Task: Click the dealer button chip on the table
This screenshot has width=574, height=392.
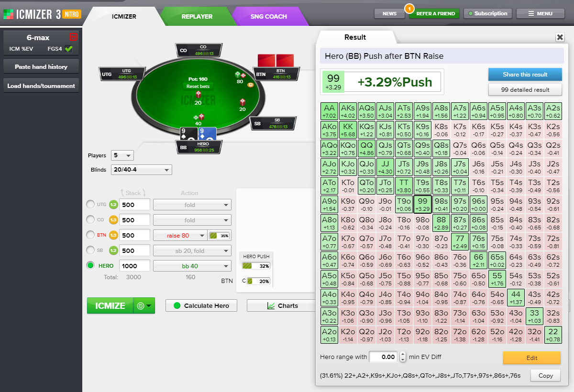Action: pyautogui.click(x=250, y=85)
